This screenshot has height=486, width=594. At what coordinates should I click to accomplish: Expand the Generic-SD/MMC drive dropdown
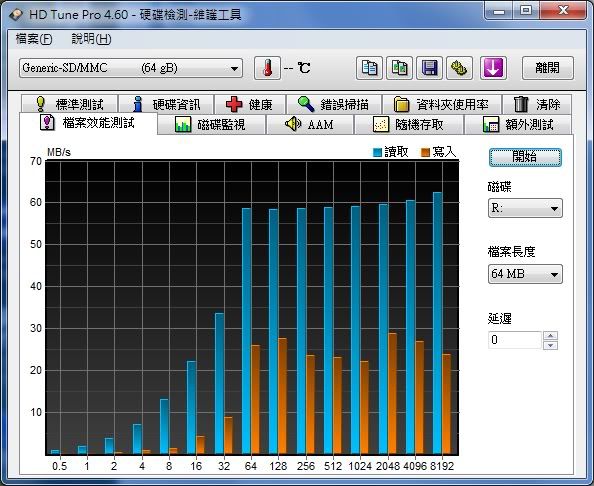pyautogui.click(x=131, y=68)
